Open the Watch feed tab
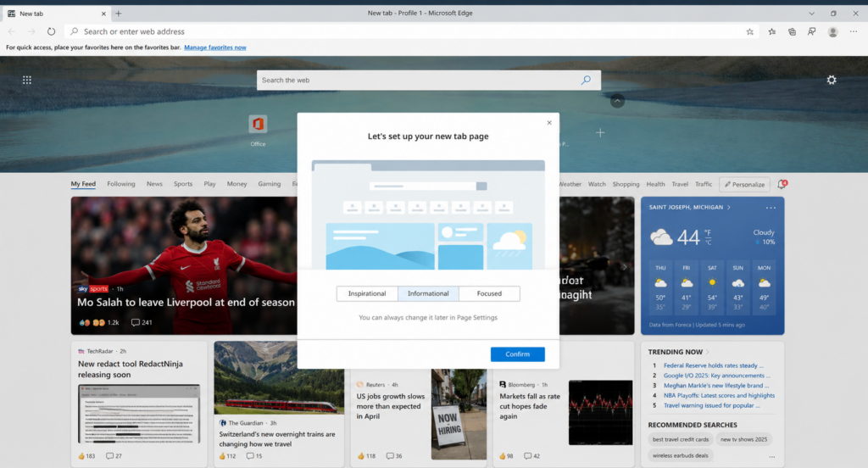The height and width of the screenshot is (468, 868). pyautogui.click(x=597, y=184)
